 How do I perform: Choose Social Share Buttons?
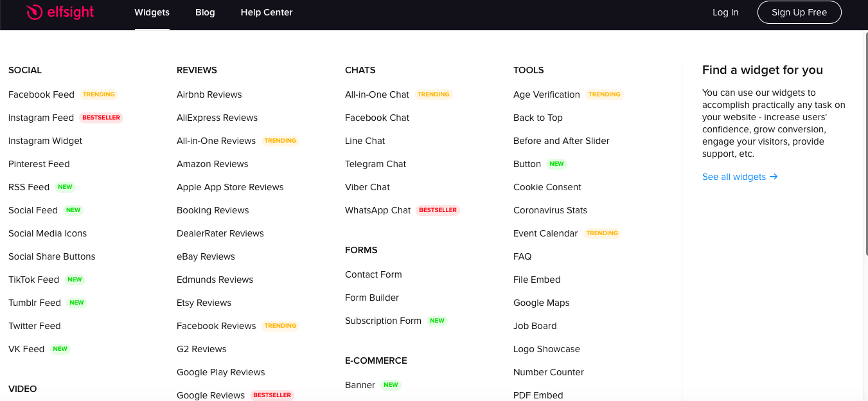pyautogui.click(x=52, y=256)
